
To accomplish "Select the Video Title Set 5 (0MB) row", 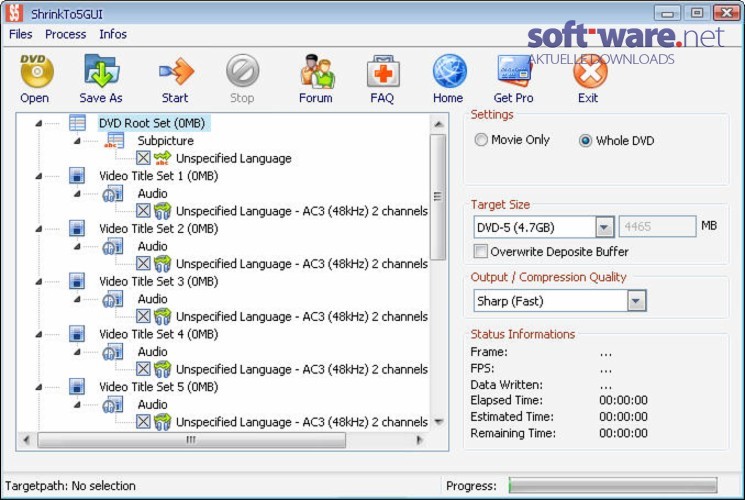I will tap(159, 387).
